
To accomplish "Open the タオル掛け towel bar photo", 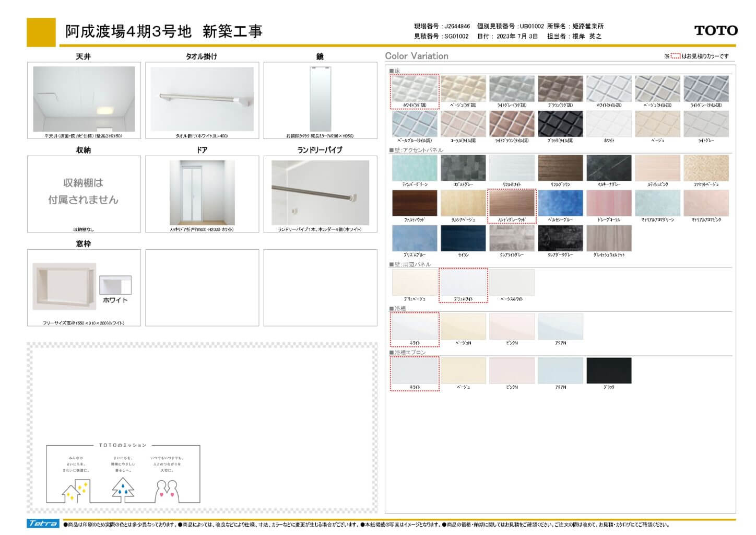I will [202, 99].
